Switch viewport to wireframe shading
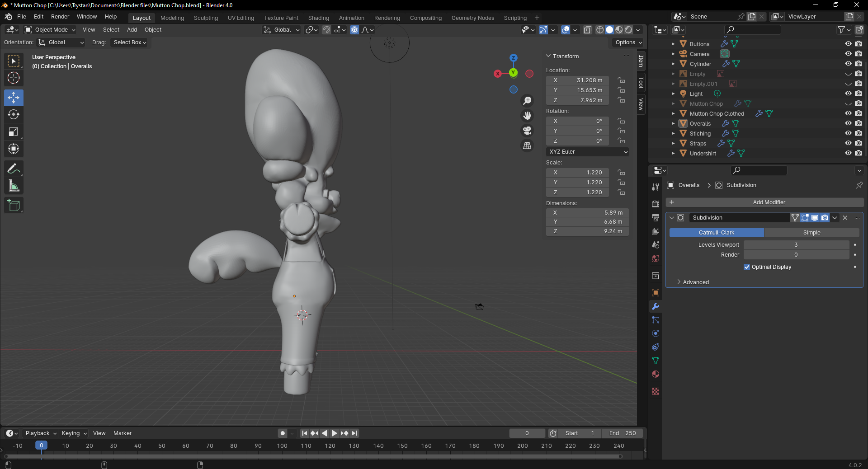Image resolution: width=868 pixels, height=469 pixels. 600,30
